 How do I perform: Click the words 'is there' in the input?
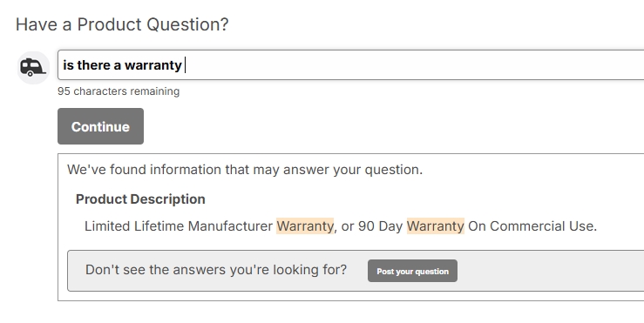coord(86,65)
